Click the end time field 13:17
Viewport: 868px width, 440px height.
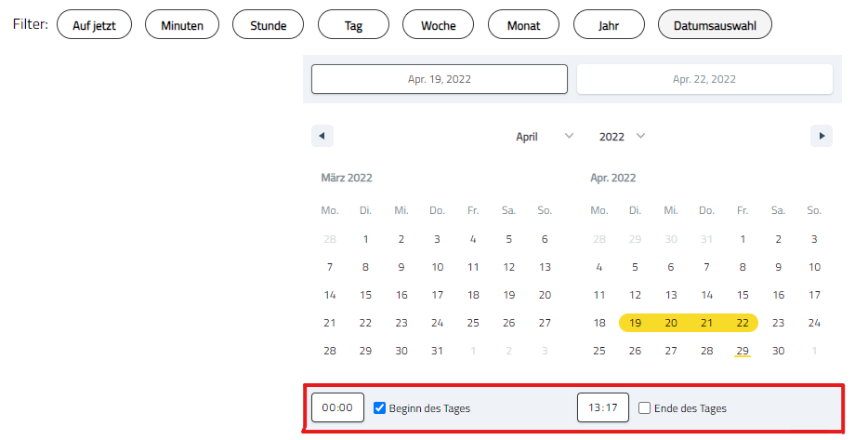[x=602, y=407]
